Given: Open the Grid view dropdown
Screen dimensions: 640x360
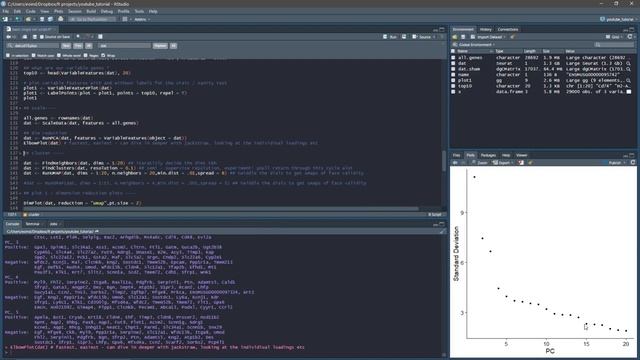Looking at the screenshot, I should pyautogui.click(x=614, y=37).
